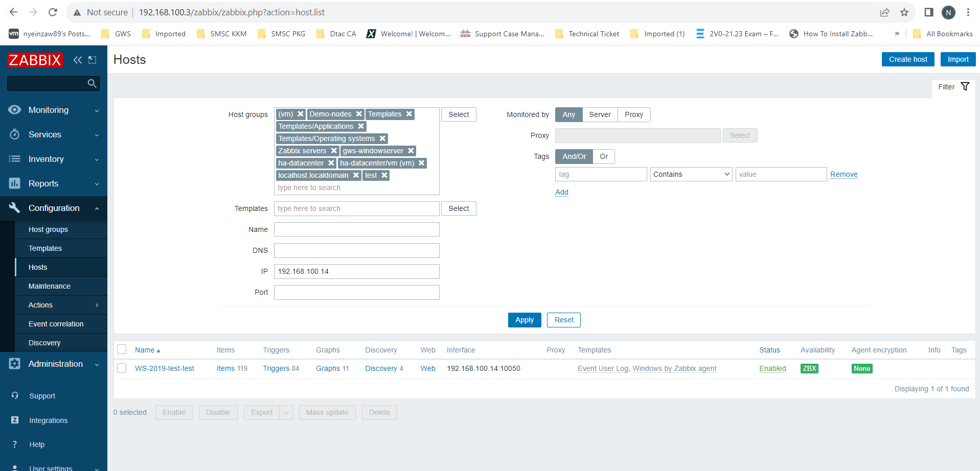
Task: Click the IP filter input field
Action: tap(356, 272)
